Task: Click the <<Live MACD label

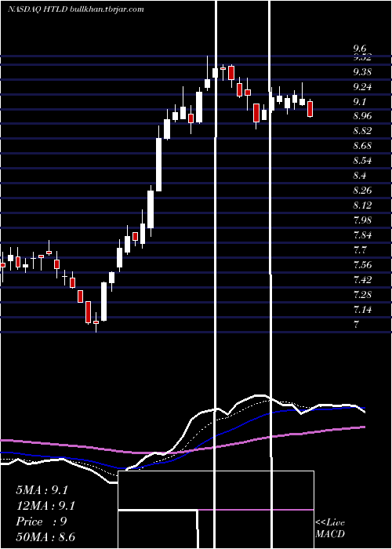Action: [330, 528]
